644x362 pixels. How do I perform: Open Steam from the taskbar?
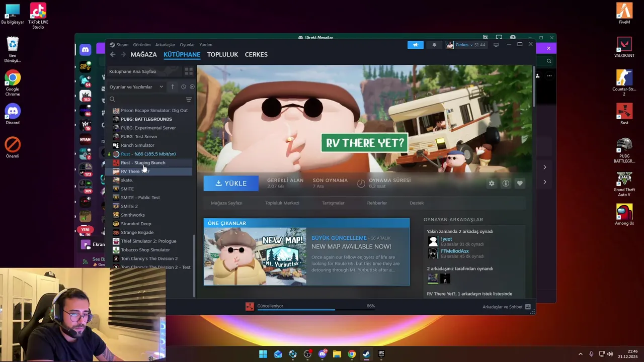click(366, 354)
